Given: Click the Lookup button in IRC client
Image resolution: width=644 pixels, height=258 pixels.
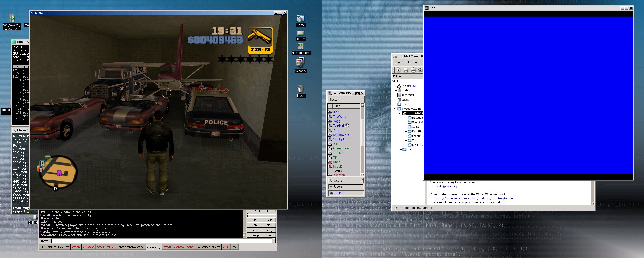Looking at the screenshot, I should pyautogui.click(x=254, y=235).
